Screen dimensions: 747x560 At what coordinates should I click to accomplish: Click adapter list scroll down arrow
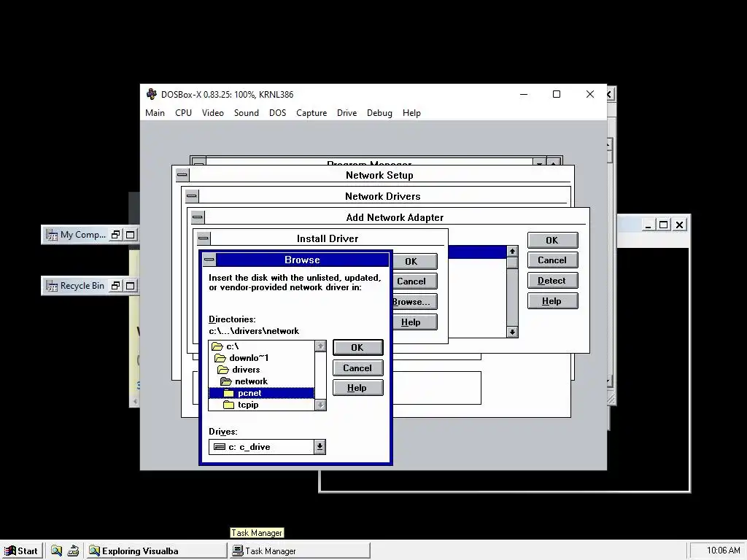pos(512,332)
